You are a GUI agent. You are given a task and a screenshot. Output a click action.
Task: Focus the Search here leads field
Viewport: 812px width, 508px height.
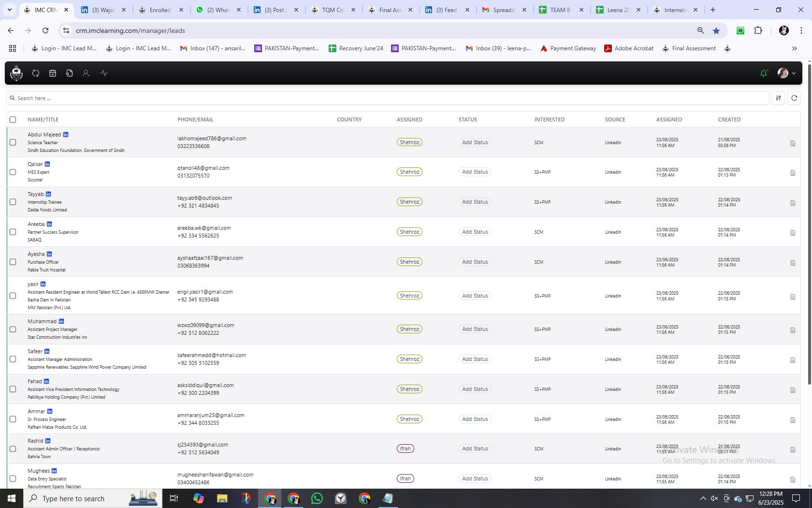tap(388, 98)
